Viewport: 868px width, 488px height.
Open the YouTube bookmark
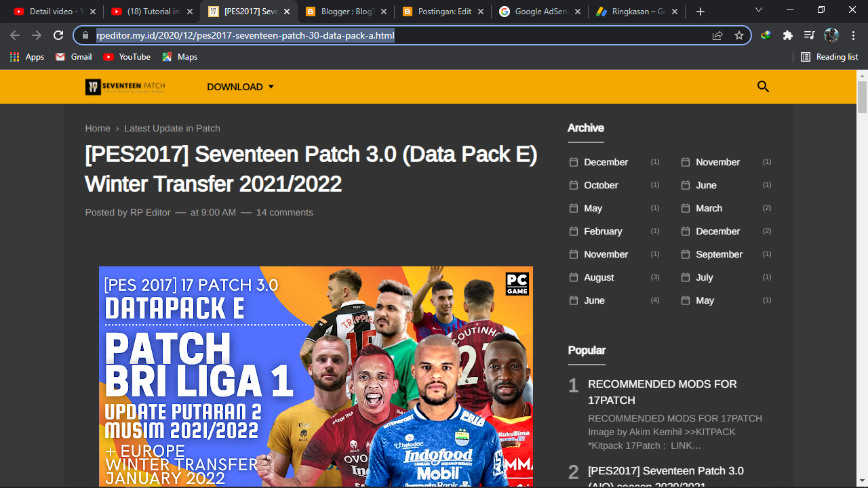click(127, 57)
